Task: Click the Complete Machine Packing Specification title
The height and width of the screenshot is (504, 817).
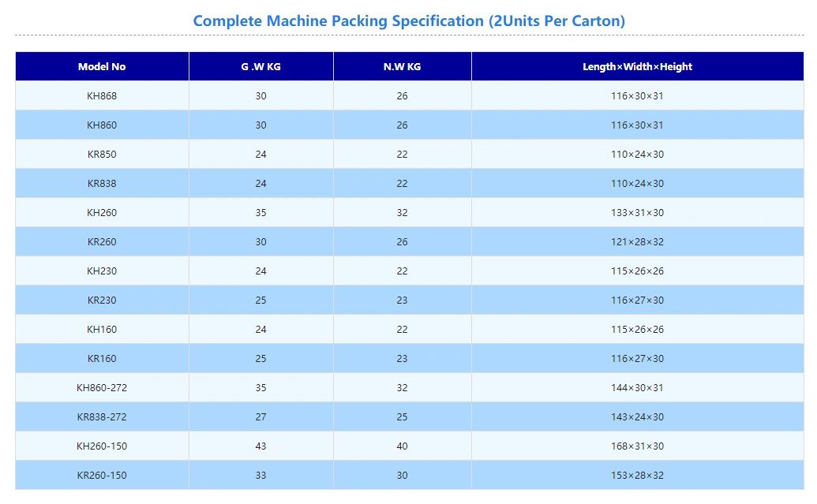Action: click(409, 21)
